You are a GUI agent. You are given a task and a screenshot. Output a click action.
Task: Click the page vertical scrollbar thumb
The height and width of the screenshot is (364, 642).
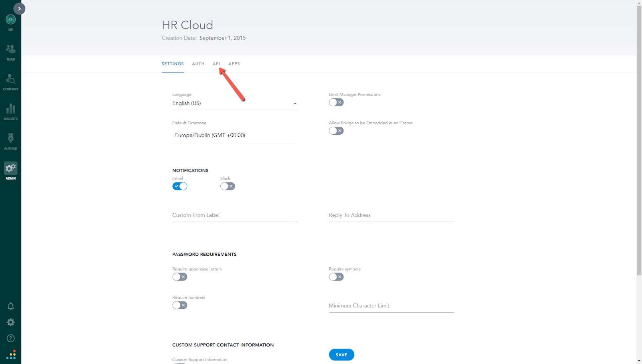click(639, 140)
